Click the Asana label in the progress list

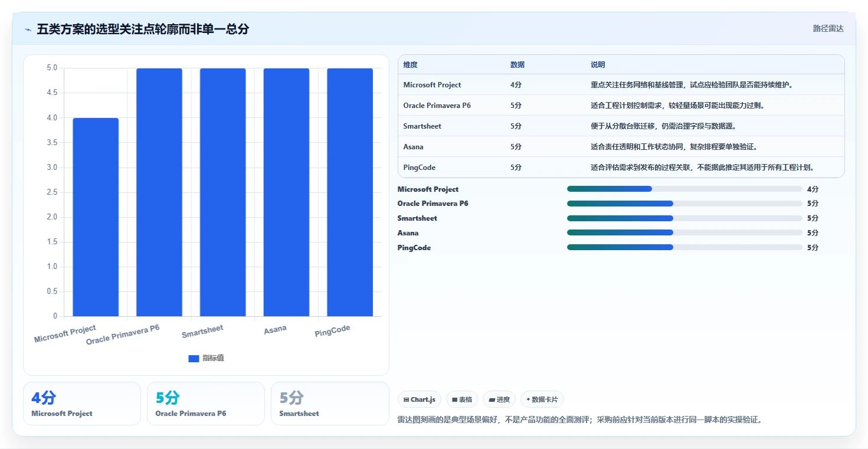(x=408, y=233)
